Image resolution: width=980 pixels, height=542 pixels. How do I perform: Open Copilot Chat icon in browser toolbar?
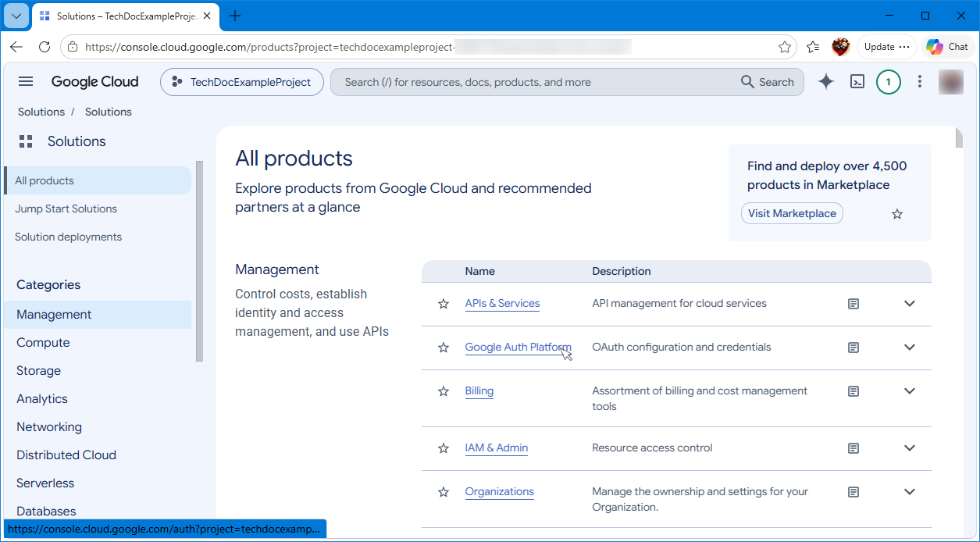click(x=947, y=47)
